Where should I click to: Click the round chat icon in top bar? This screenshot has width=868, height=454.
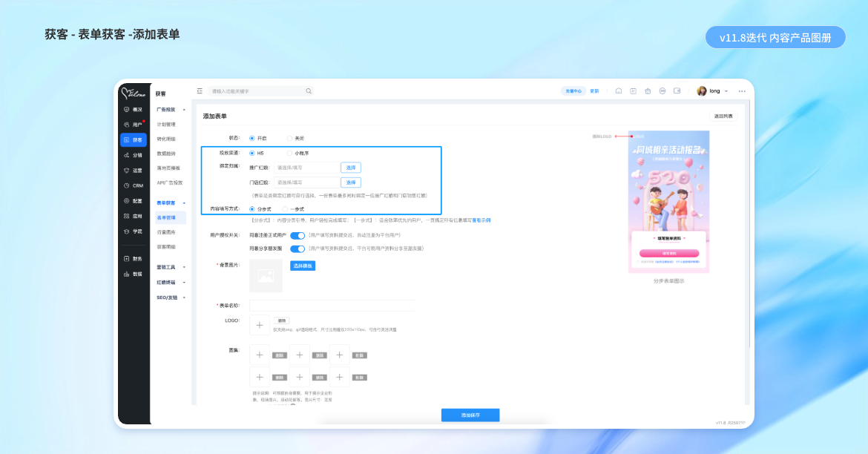(662, 91)
